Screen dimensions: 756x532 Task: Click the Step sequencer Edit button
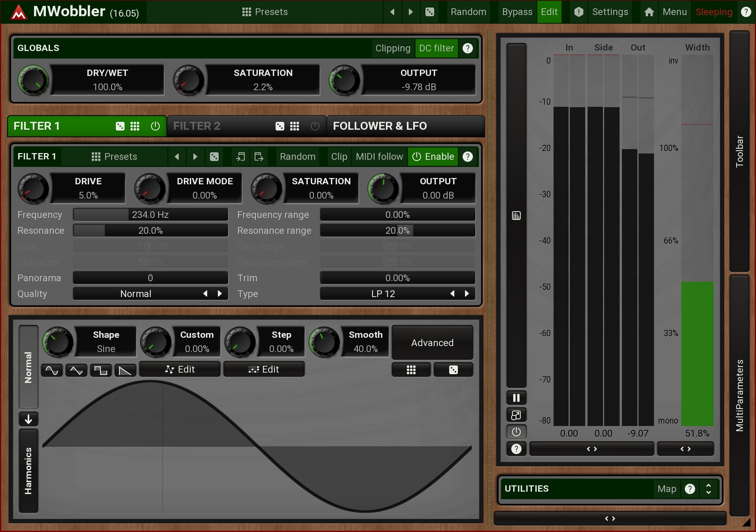264,369
